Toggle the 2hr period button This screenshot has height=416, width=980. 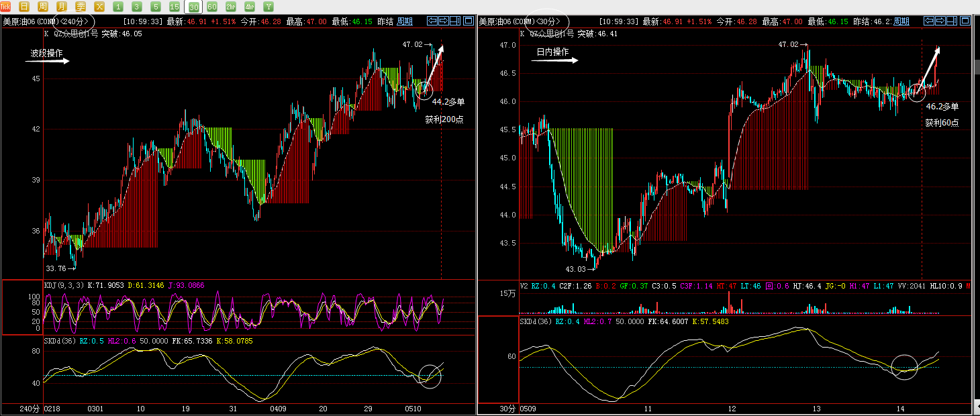tap(231, 7)
